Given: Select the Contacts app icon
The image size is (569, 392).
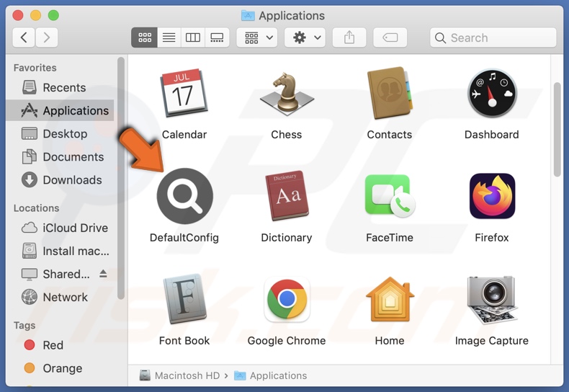Looking at the screenshot, I should pyautogui.click(x=390, y=93).
